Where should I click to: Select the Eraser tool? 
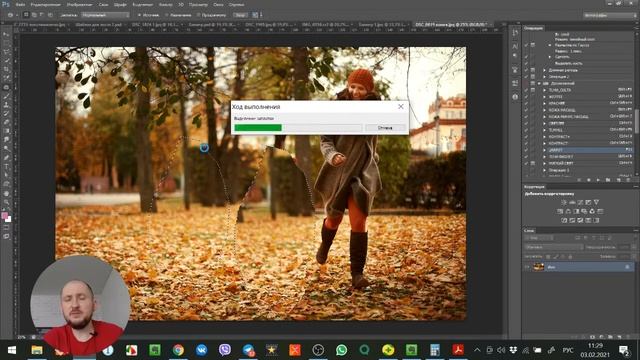coord(7,122)
